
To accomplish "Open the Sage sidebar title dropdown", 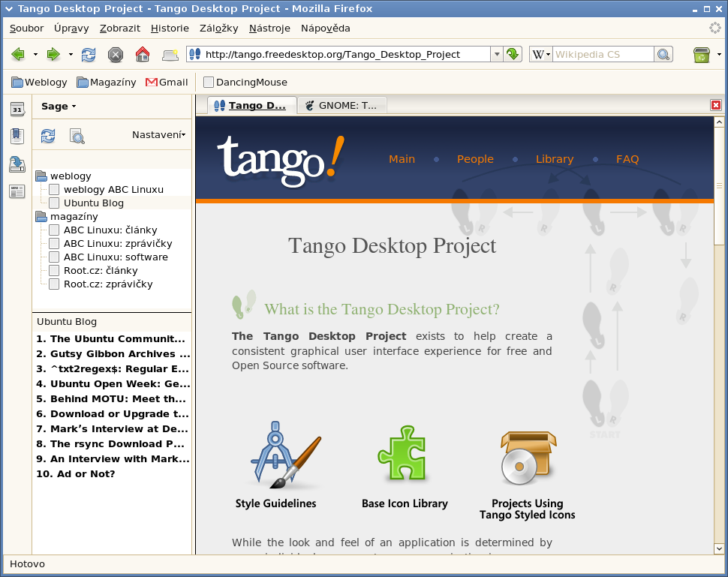I will pos(59,107).
